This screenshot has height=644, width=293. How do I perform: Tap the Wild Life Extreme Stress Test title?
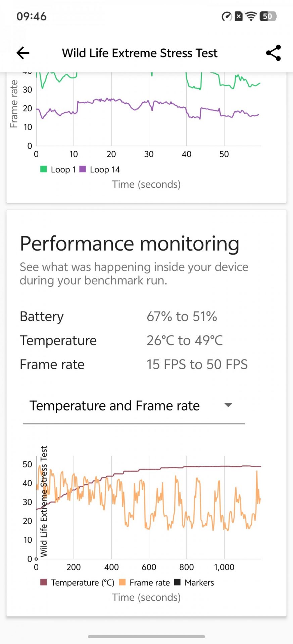pos(140,53)
